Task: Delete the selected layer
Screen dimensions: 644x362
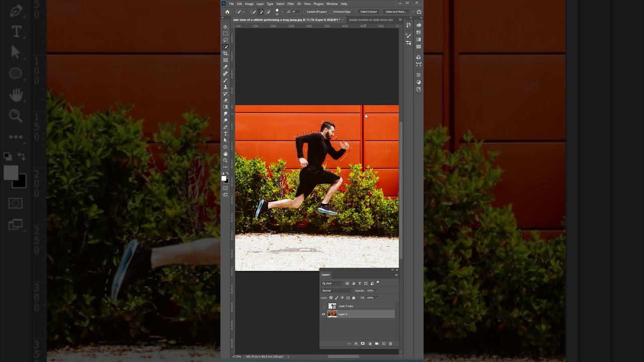Action: click(x=390, y=344)
